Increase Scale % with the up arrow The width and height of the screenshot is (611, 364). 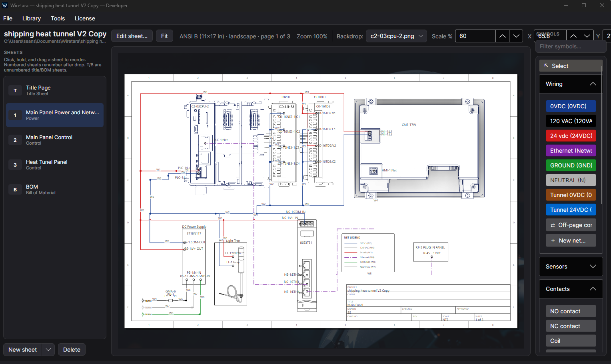coord(502,36)
